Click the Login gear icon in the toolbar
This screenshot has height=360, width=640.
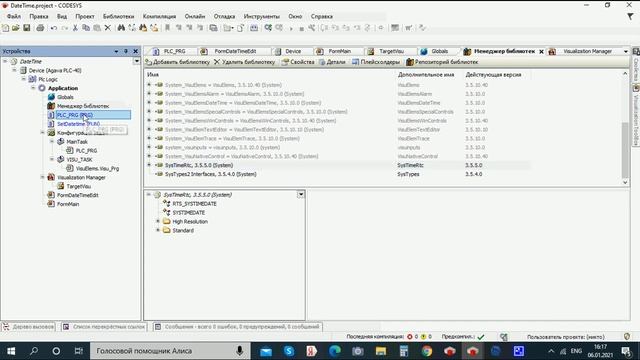pos(268,28)
